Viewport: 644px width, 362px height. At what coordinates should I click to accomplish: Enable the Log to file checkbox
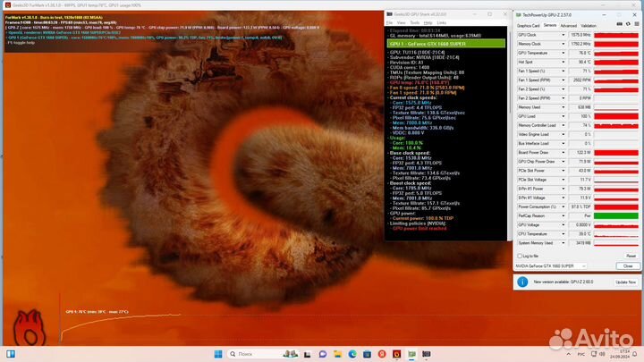coord(520,255)
